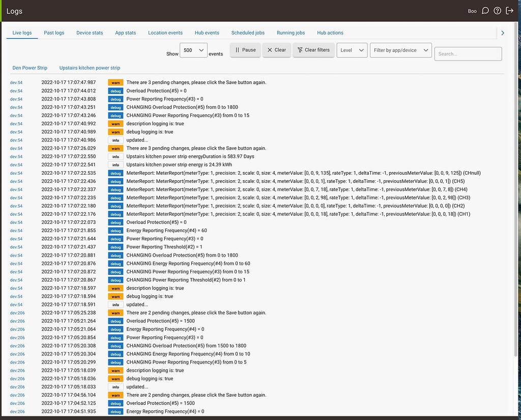521x420 pixels.
Task: Filter logs by Den Power Strip
Action: (x=30, y=67)
